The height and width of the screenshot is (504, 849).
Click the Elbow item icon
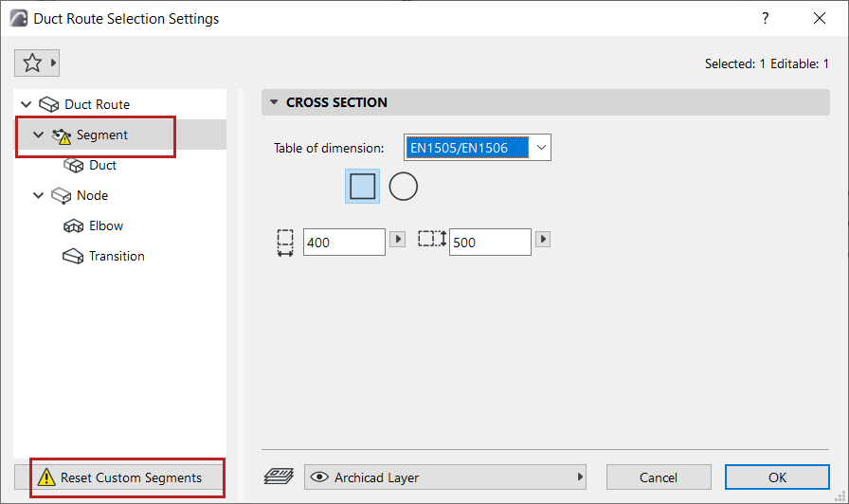point(74,226)
